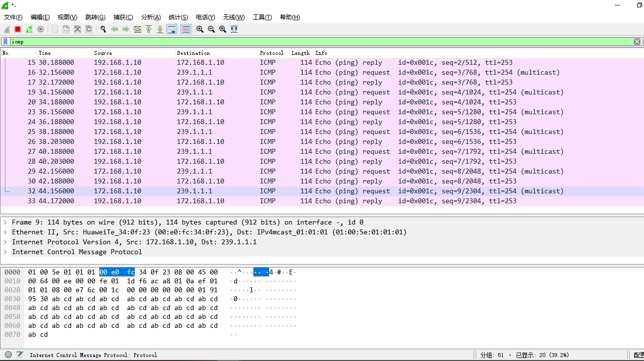Click the start capture shark fin icon
644x361 pixels.
click(7, 29)
